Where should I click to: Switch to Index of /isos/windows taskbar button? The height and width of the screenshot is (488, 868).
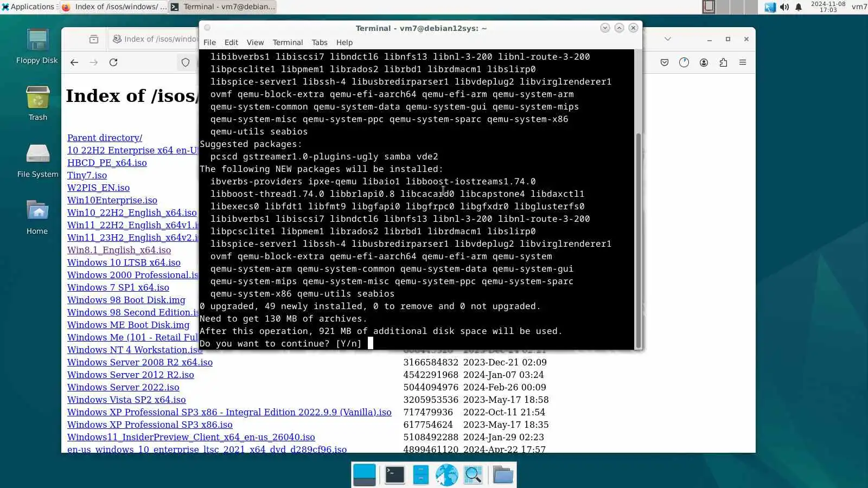(114, 7)
